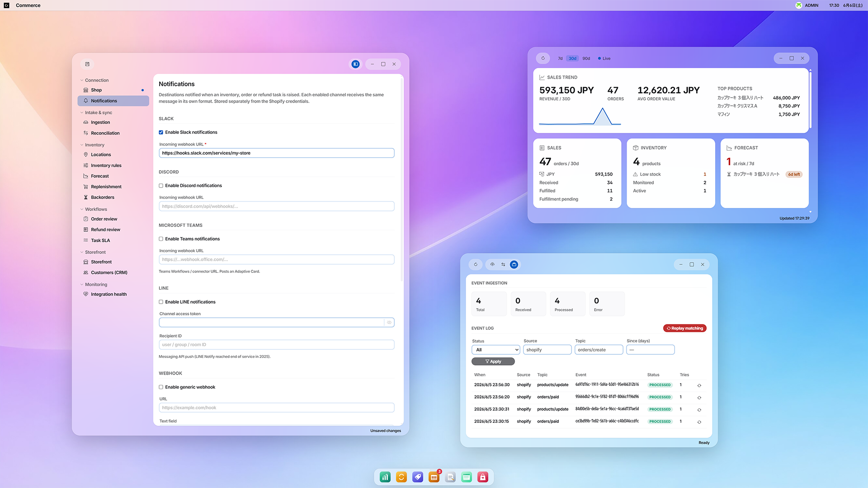Open Replenishment in sidebar
The height and width of the screenshot is (488, 868).
point(113,187)
